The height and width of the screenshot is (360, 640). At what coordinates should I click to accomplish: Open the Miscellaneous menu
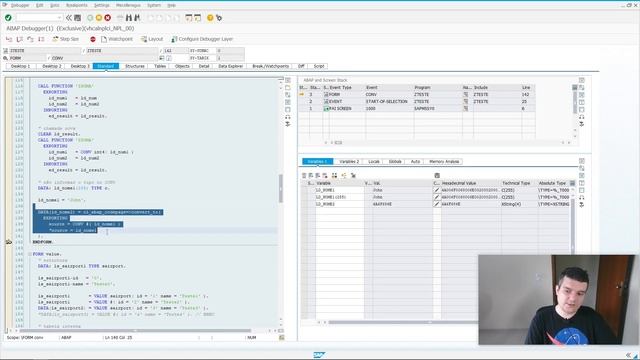[x=129, y=5]
